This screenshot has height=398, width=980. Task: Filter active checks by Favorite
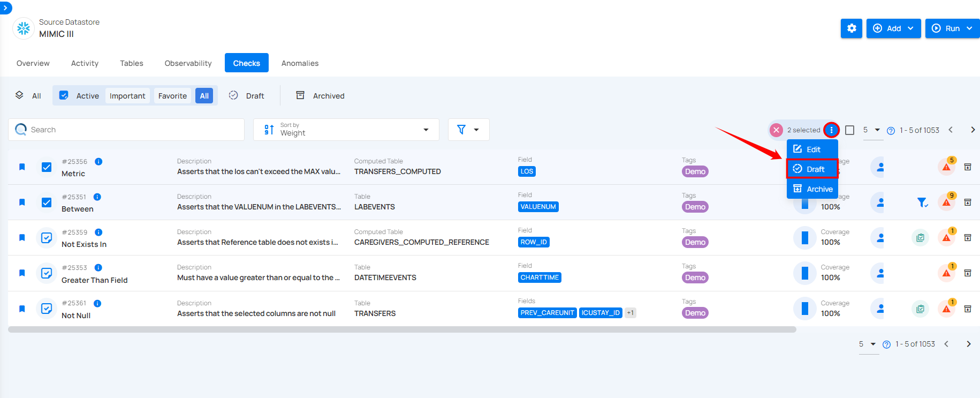(x=172, y=96)
